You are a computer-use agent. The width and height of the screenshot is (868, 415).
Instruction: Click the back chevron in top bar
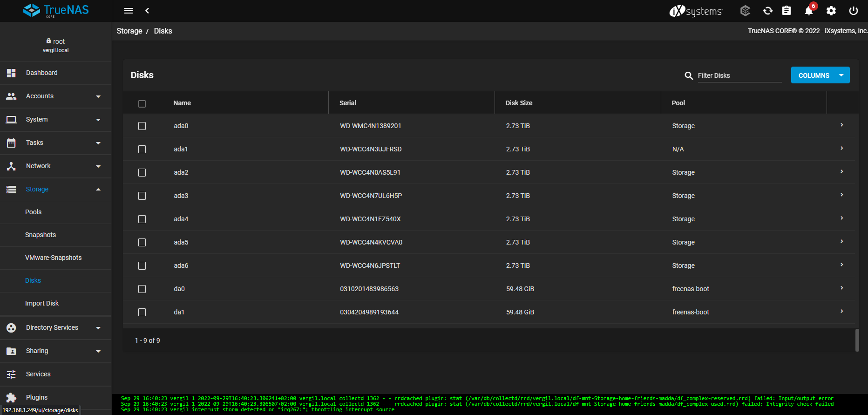(147, 11)
